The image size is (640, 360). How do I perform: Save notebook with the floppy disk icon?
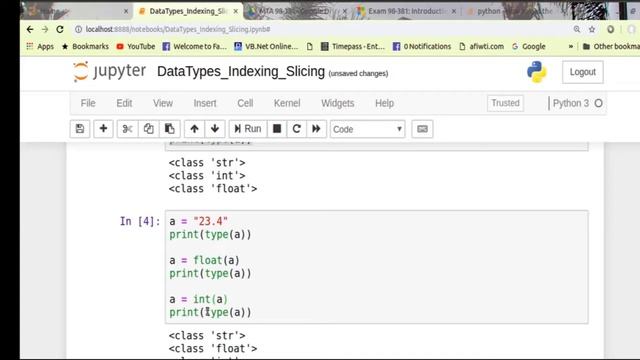(x=80, y=129)
